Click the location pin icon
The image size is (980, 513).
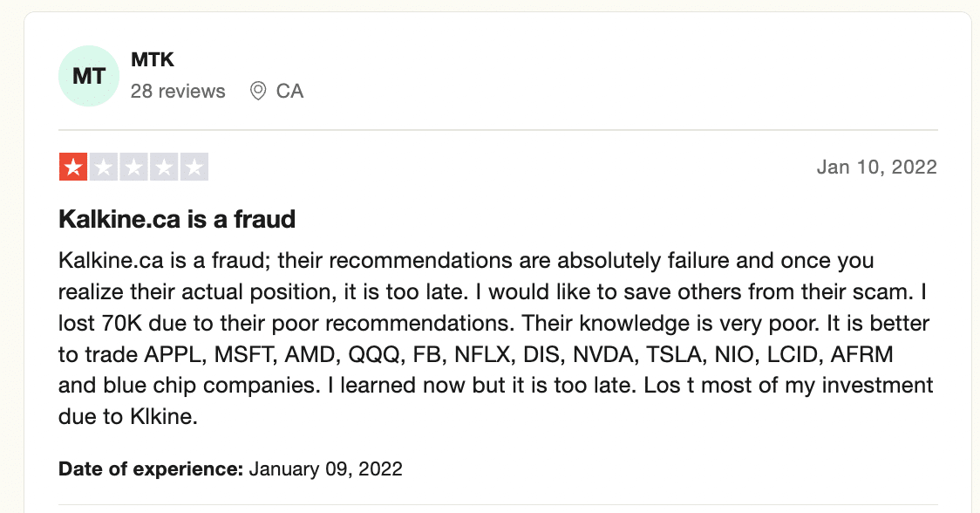coord(257,92)
